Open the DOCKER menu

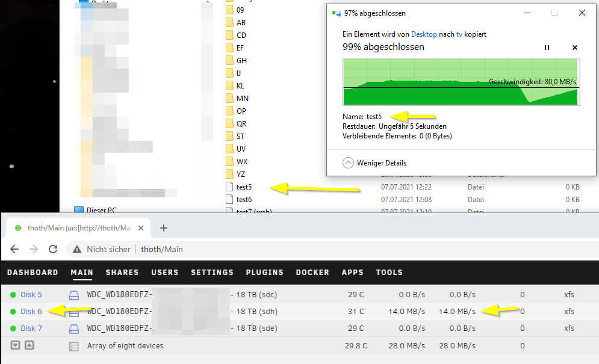312,273
